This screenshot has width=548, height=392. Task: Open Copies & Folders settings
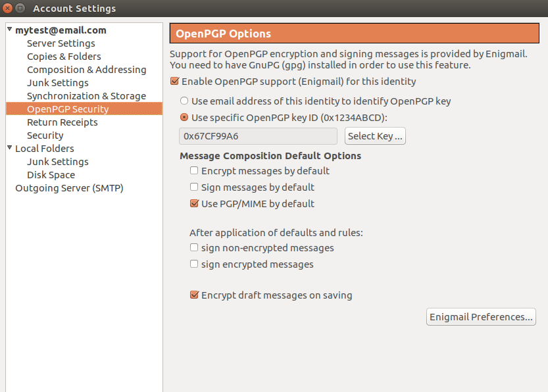click(x=64, y=57)
